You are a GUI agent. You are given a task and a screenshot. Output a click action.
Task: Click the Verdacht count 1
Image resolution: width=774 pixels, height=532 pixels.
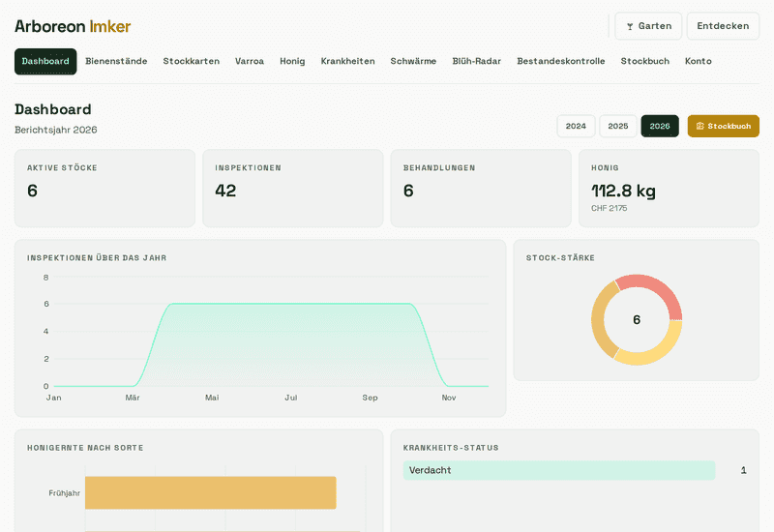[743, 470]
